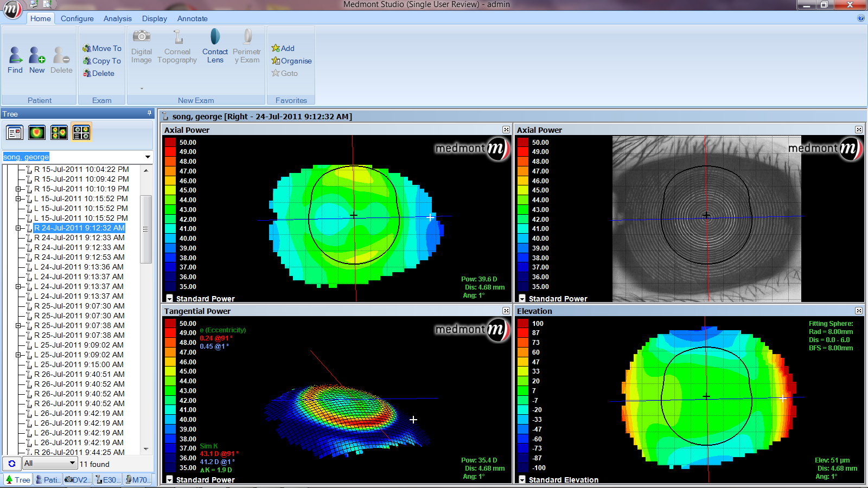Click the Find patient icon

[x=15, y=60]
